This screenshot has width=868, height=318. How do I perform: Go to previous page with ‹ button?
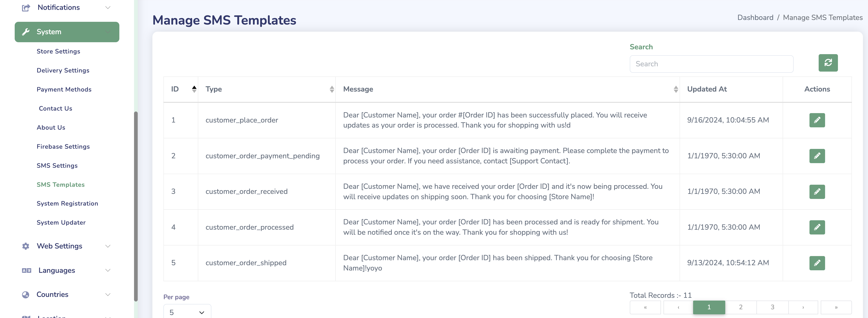pos(678,307)
